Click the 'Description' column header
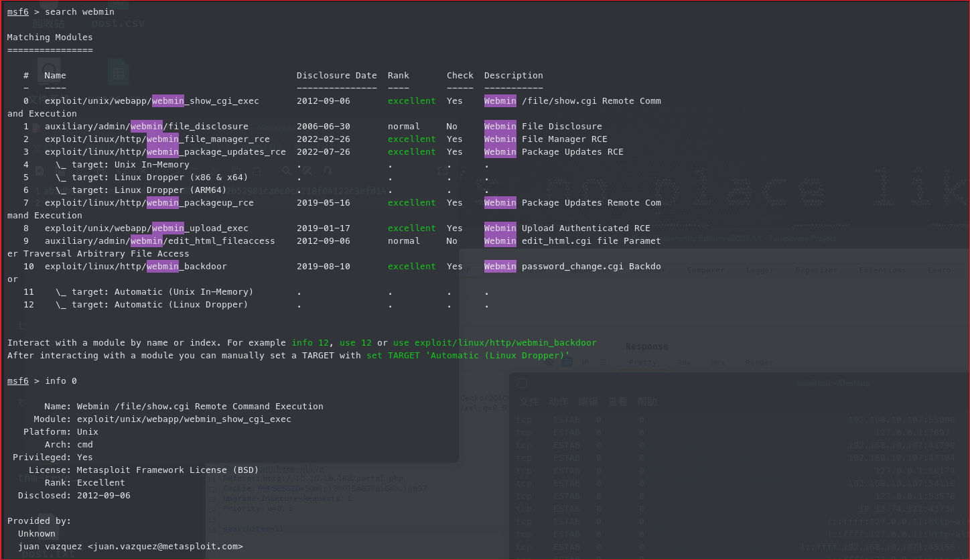The height and width of the screenshot is (560, 970). pos(514,75)
